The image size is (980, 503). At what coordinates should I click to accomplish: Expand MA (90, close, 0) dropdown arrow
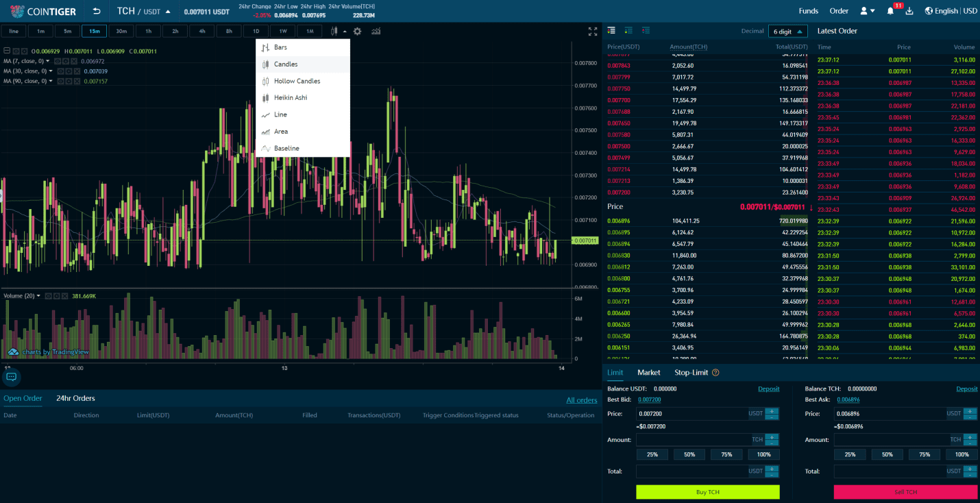pyautogui.click(x=51, y=81)
